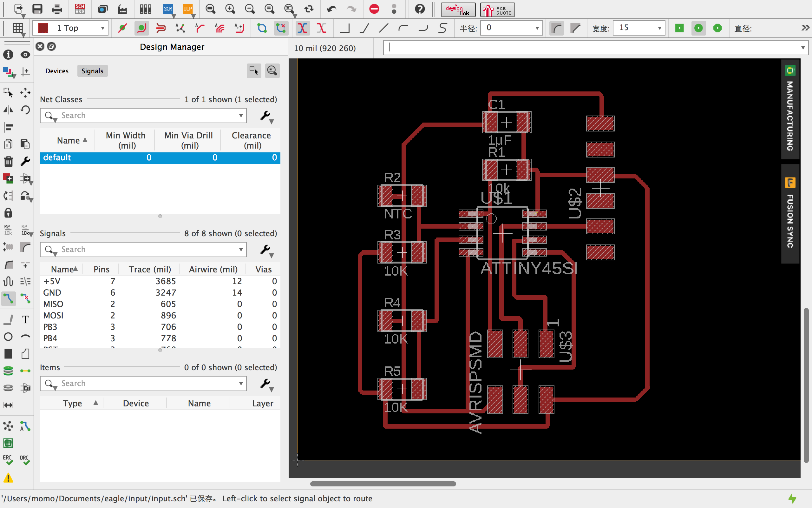Select the Circle drawing tool
The width and height of the screenshot is (812, 508).
(8, 336)
